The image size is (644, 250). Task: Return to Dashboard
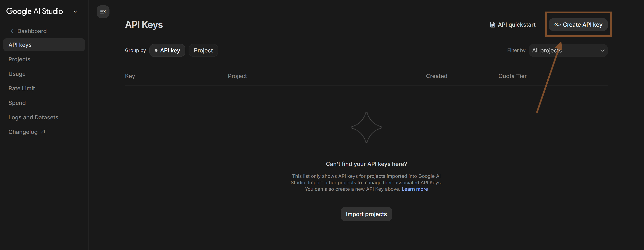click(32, 31)
